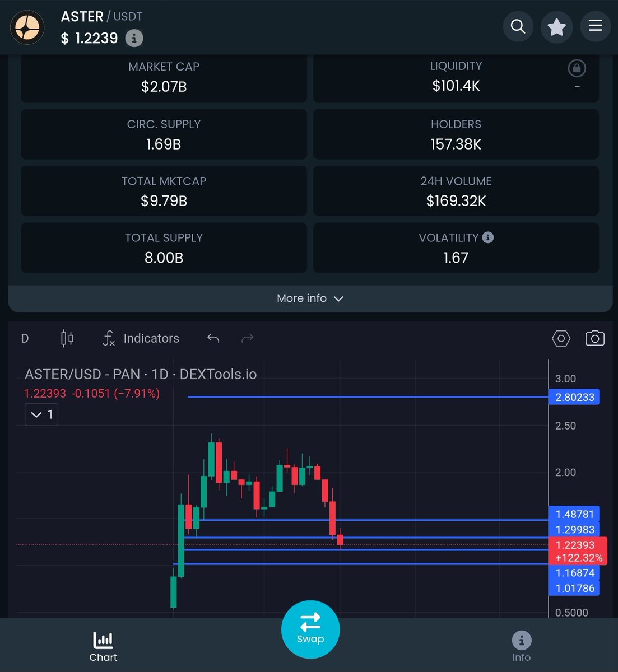Tap the Total Mktcap $9.79B card
618x672 pixels.
pos(164,191)
